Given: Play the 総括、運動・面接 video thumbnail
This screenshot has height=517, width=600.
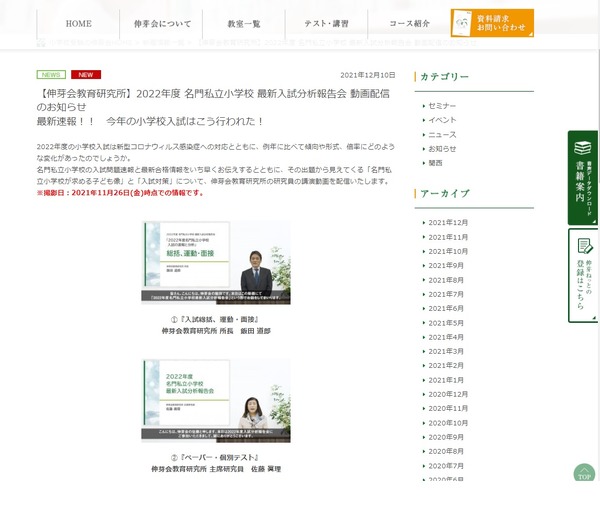Looking at the screenshot, I should tap(216, 263).
